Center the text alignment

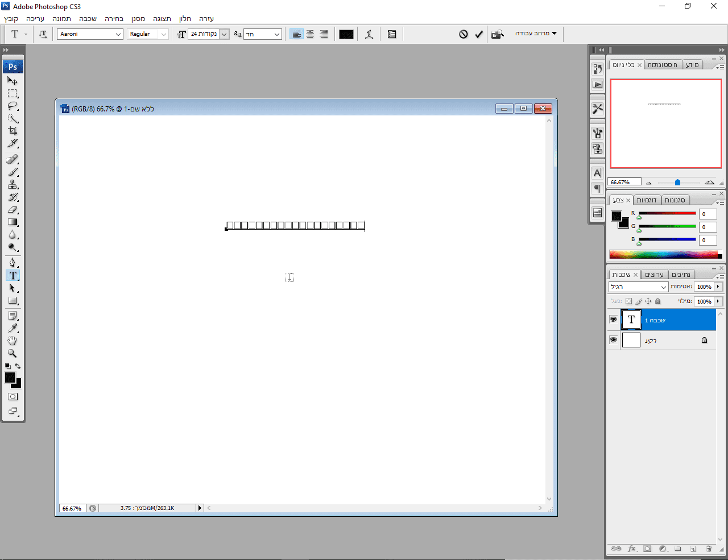pyautogui.click(x=310, y=34)
